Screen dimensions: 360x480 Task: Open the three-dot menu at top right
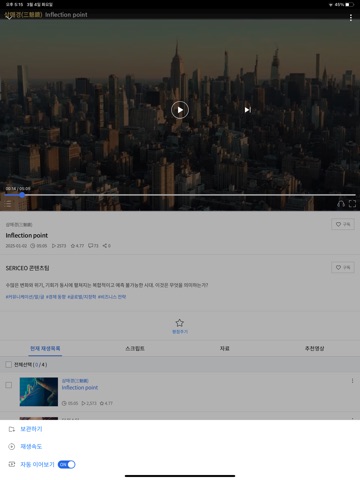pyautogui.click(x=351, y=18)
